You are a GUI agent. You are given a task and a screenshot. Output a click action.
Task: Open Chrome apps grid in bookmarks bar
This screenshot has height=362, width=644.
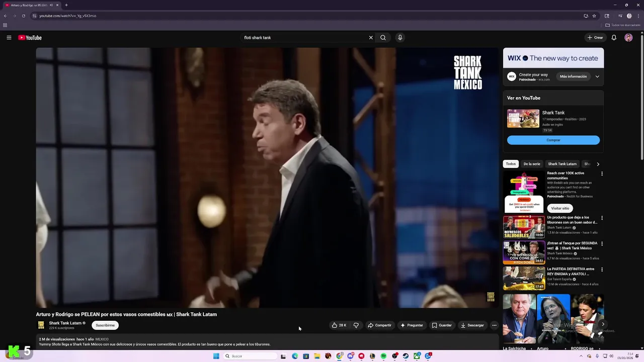(x=5, y=25)
